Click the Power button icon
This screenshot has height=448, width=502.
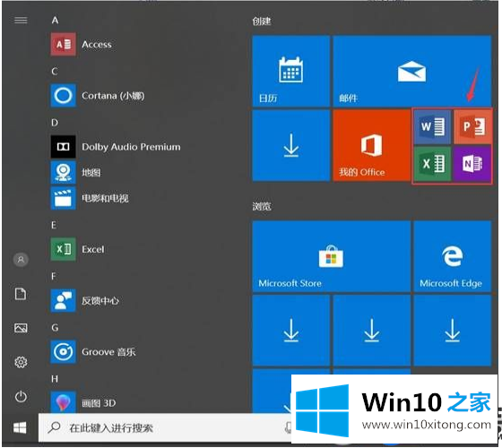point(21,396)
